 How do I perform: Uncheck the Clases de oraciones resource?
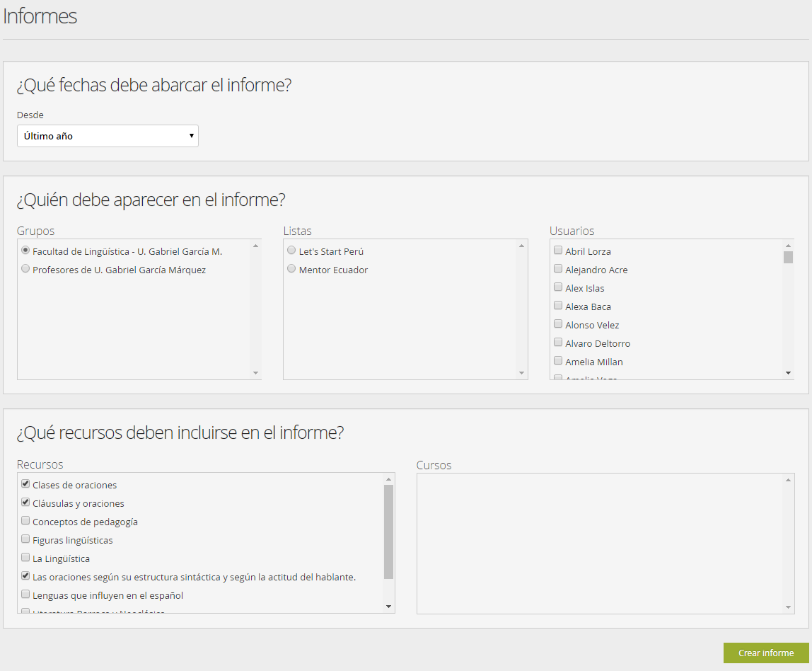click(x=26, y=484)
